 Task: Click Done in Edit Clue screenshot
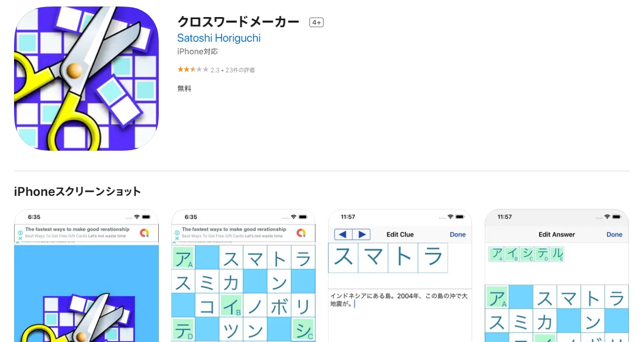[458, 235]
